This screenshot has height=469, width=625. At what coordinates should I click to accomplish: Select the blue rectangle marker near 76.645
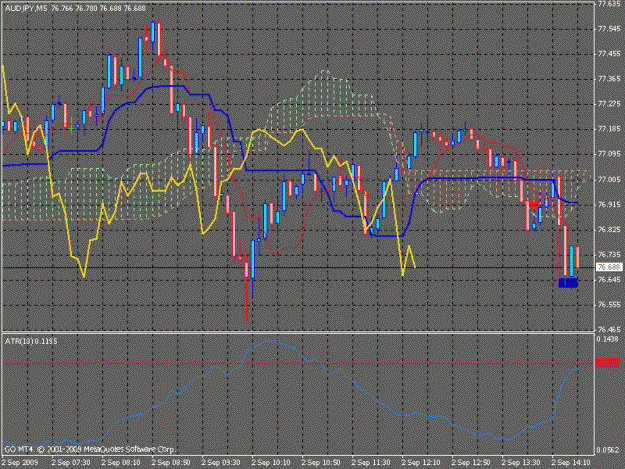coord(568,283)
